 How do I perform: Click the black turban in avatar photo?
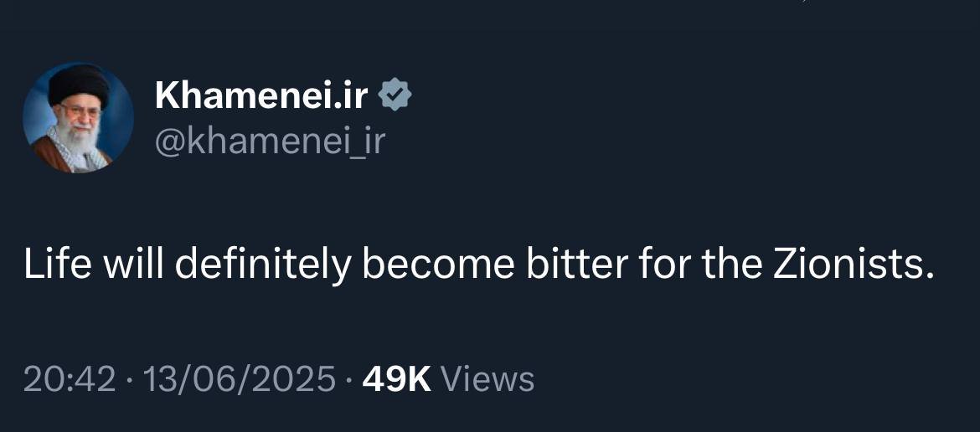[x=78, y=85]
